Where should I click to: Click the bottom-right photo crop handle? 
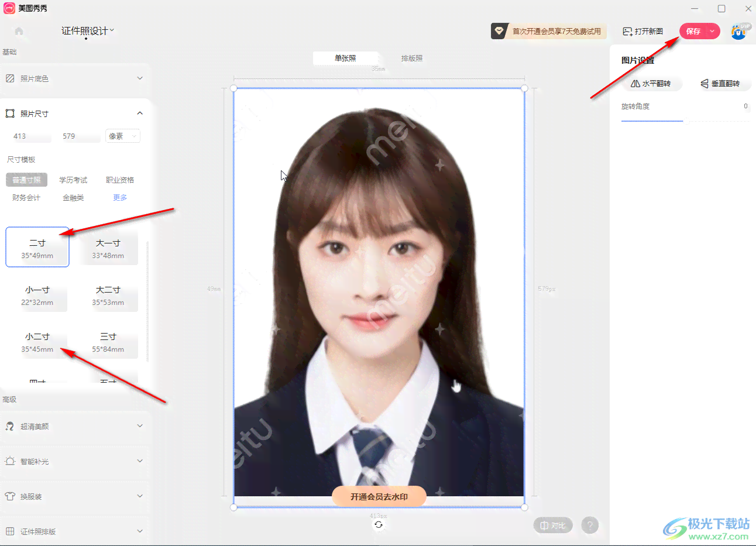coord(525,507)
